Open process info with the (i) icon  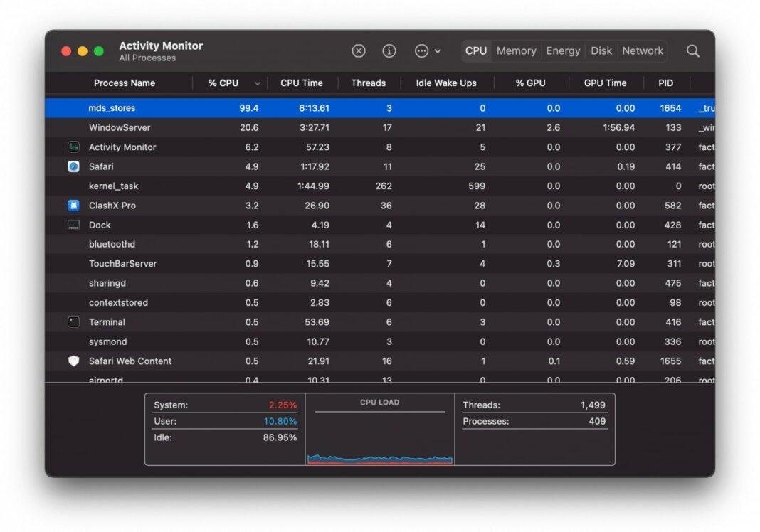389,50
